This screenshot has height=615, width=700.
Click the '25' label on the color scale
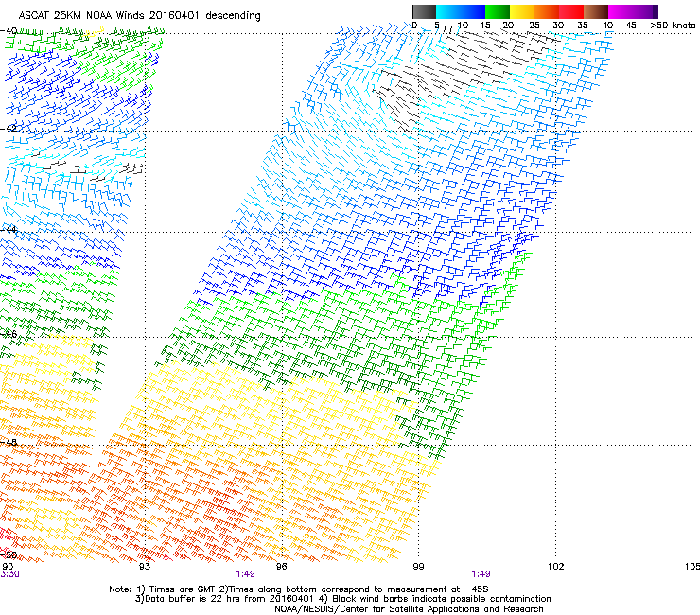coord(534,26)
